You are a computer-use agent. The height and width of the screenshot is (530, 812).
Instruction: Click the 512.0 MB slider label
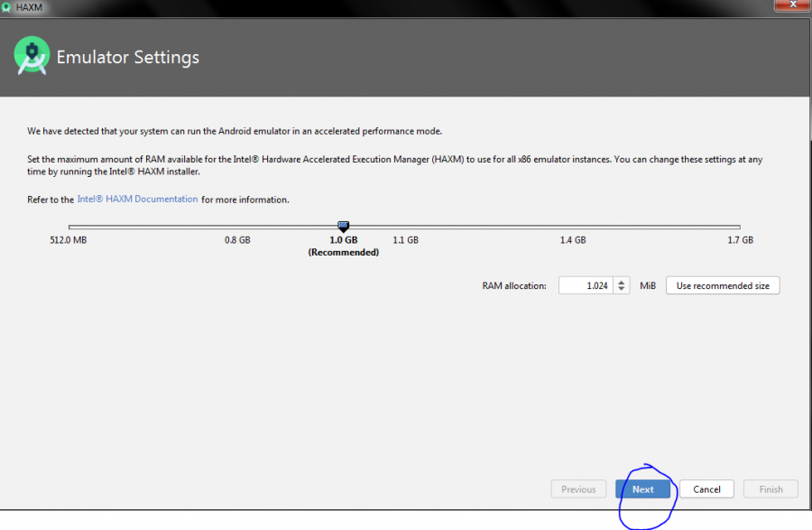pyautogui.click(x=69, y=240)
